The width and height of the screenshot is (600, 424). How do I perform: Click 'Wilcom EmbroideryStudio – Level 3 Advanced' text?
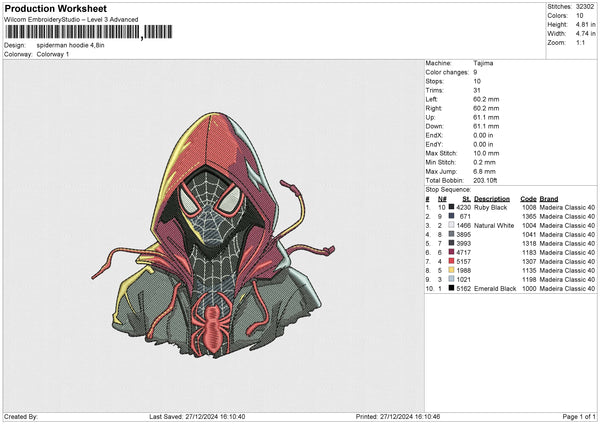(71, 20)
